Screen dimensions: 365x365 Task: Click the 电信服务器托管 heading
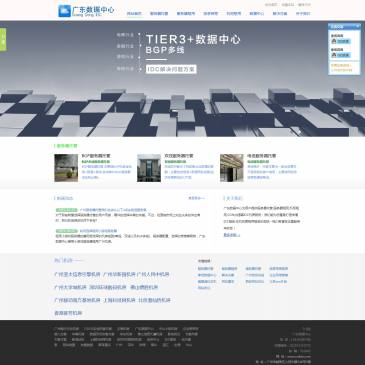tap(262, 156)
